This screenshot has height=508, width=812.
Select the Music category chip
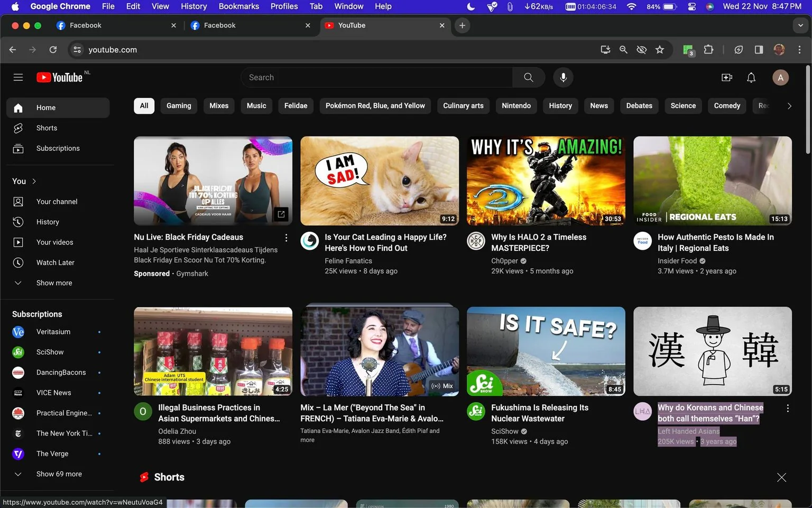(256, 106)
